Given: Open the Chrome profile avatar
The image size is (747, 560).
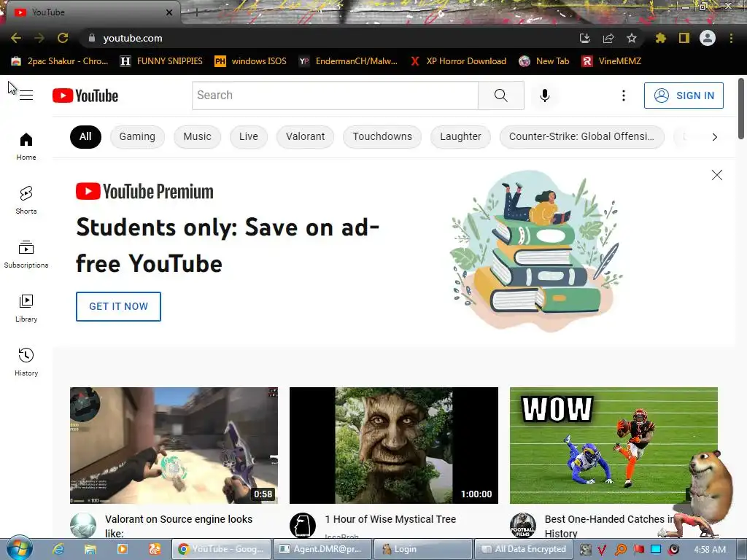Looking at the screenshot, I should pyautogui.click(x=708, y=38).
